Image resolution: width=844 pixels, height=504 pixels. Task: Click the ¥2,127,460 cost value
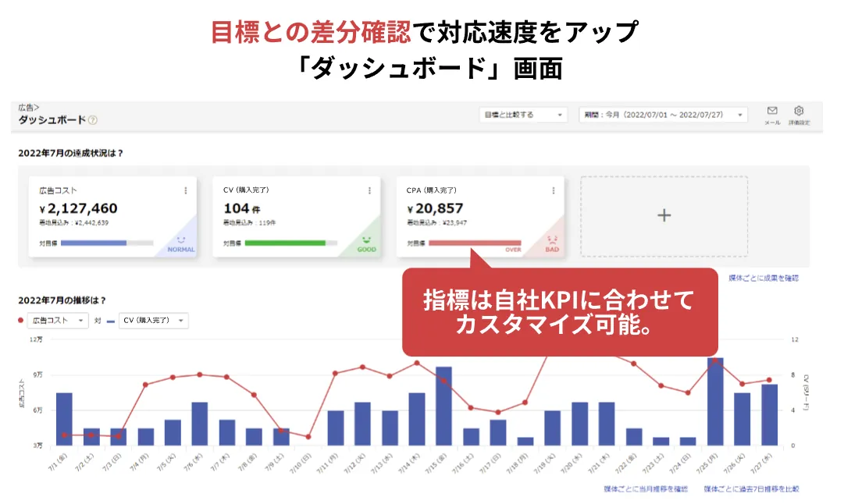(x=78, y=209)
